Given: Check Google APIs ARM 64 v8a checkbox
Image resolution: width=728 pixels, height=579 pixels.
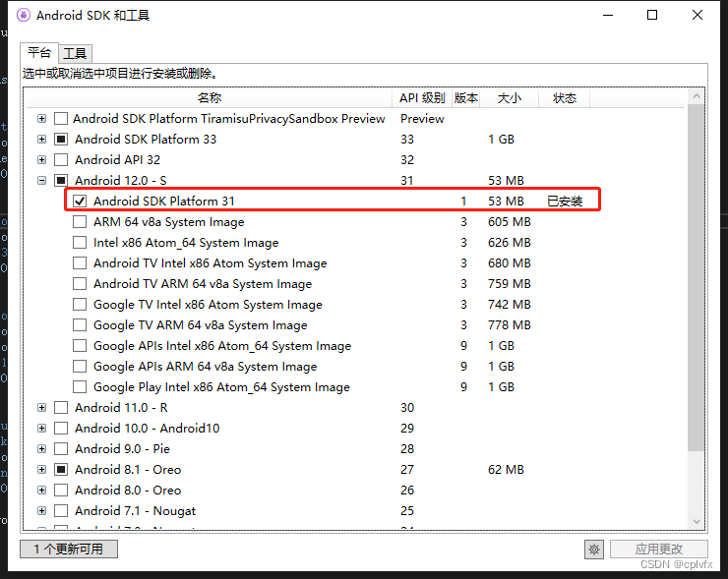Looking at the screenshot, I should [80, 367].
